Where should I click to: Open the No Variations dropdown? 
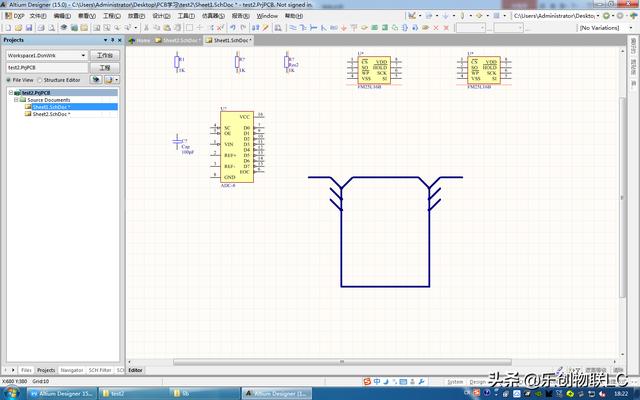[x=631, y=28]
